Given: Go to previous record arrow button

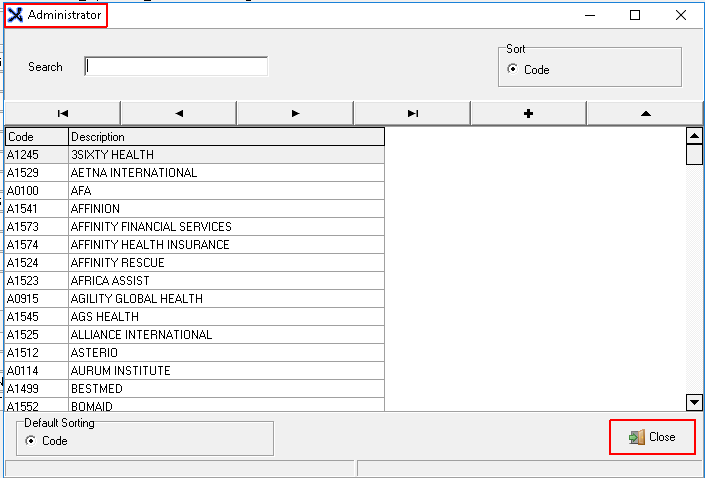Looking at the screenshot, I should [179, 113].
